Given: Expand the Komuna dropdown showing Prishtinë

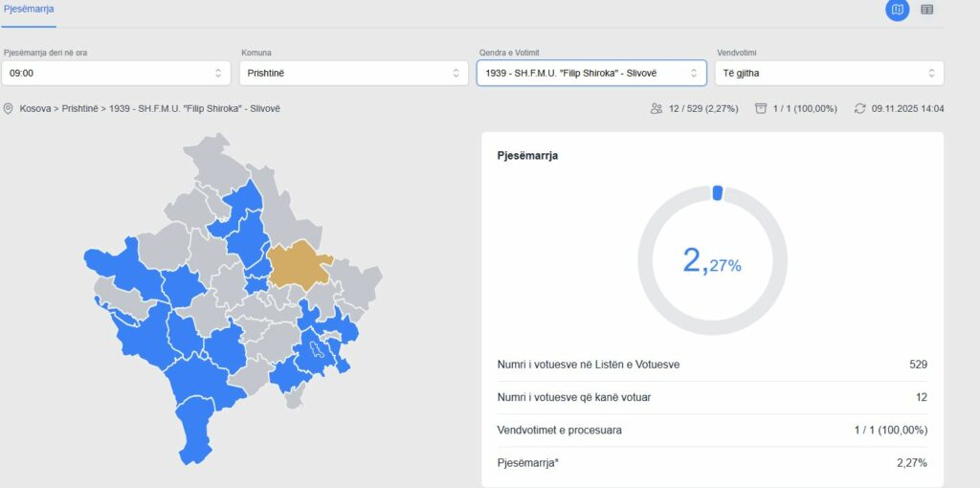Looking at the screenshot, I should 353,73.
